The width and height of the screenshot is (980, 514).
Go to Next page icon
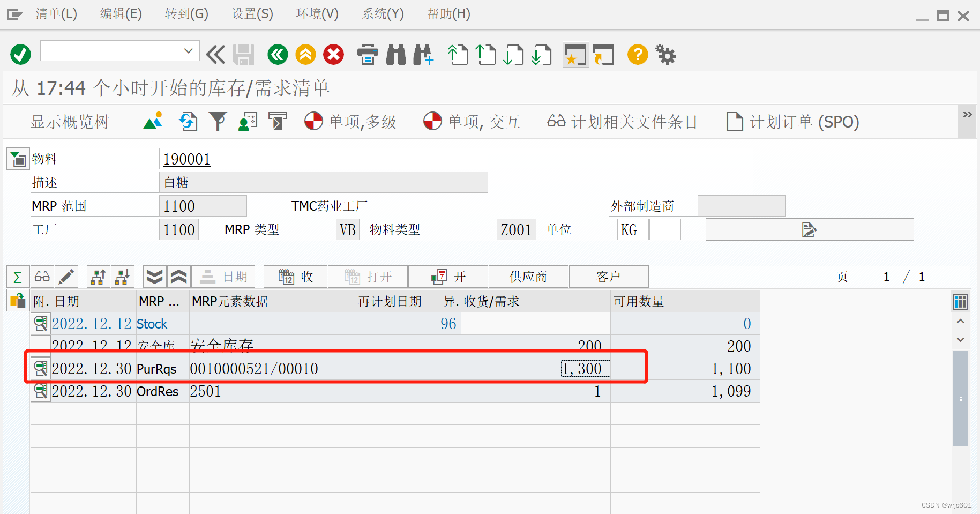pyautogui.click(x=513, y=55)
